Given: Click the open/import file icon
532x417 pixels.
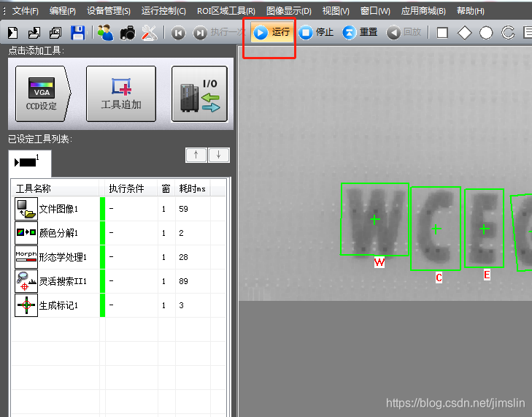Looking at the screenshot, I should point(34,33).
